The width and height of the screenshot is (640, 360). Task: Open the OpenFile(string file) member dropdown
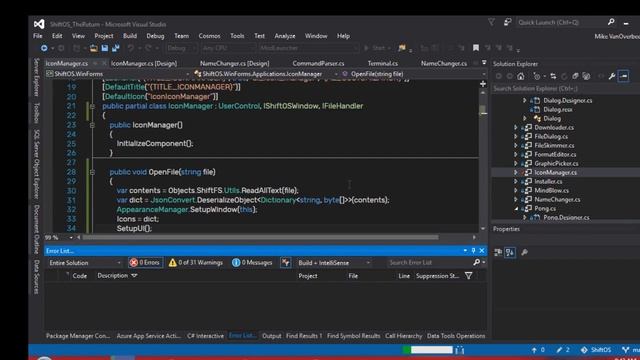414,74
